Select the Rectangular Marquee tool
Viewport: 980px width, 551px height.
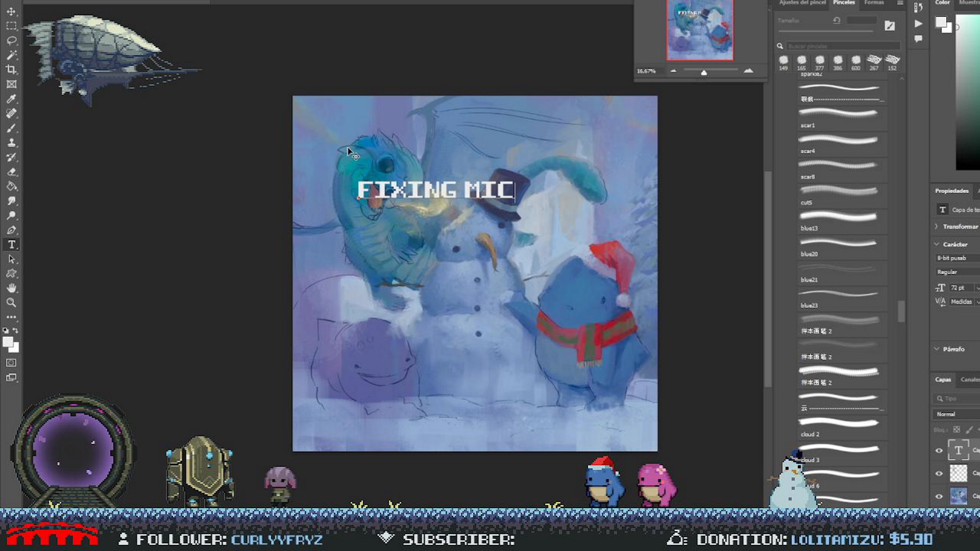tap(11, 26)
